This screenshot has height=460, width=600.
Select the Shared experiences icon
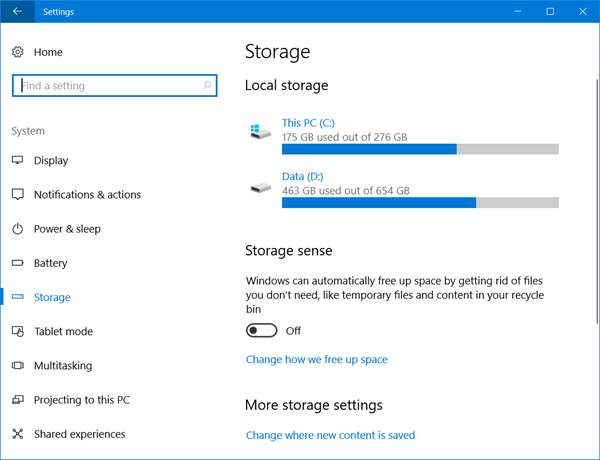18,434
